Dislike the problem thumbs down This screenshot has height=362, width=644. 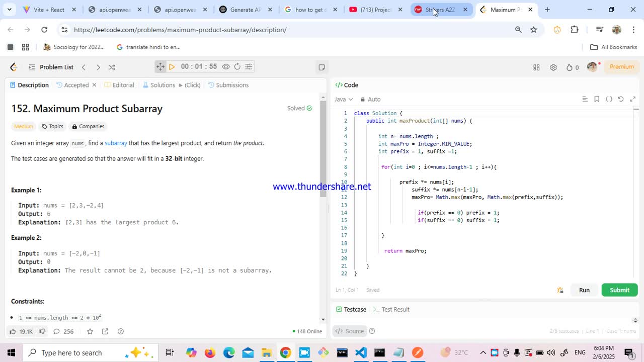point(42,331)
